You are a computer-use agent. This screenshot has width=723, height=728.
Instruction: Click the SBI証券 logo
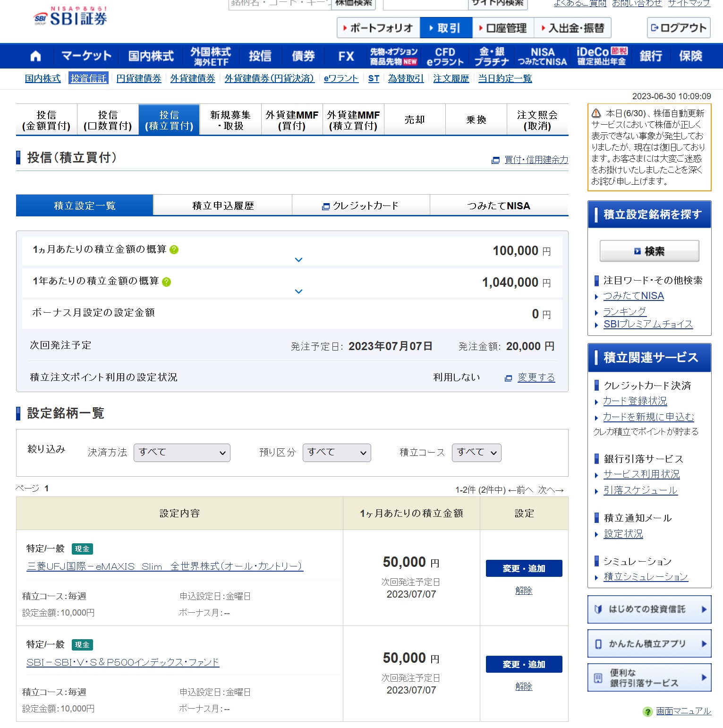70,16
